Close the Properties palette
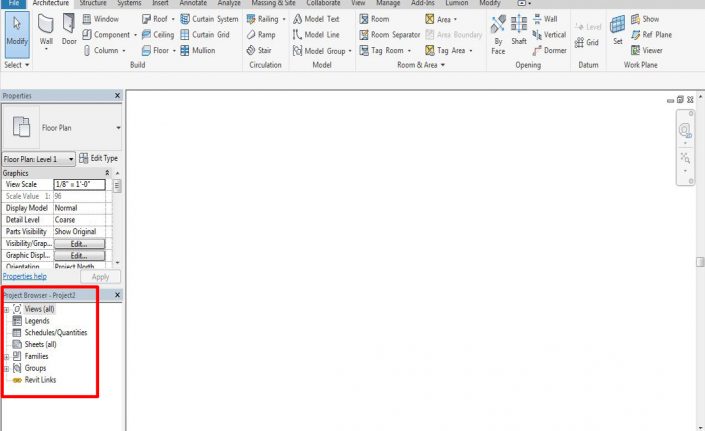705x431 pixels. coord(118,96)
